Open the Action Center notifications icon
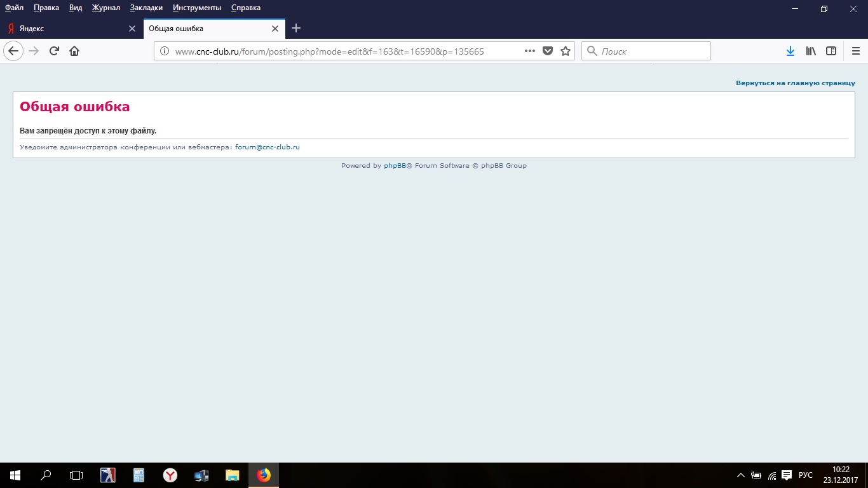 (x=787, y=475)
